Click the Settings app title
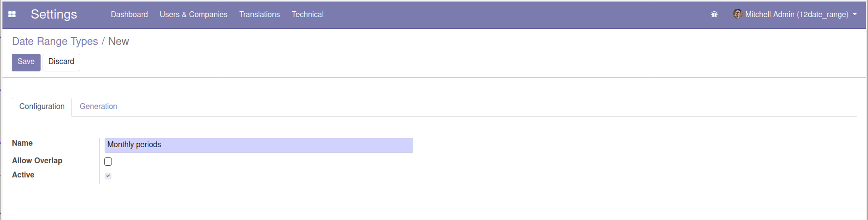Screen dimensions: 868x220 pyautogui.click(x=54, y=14)
